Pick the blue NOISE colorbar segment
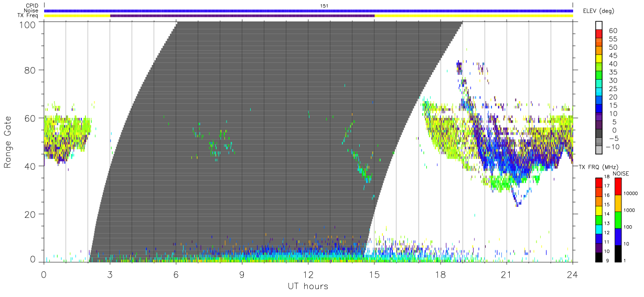This screenshot has width=644, height=297. [x=618, y=236]
